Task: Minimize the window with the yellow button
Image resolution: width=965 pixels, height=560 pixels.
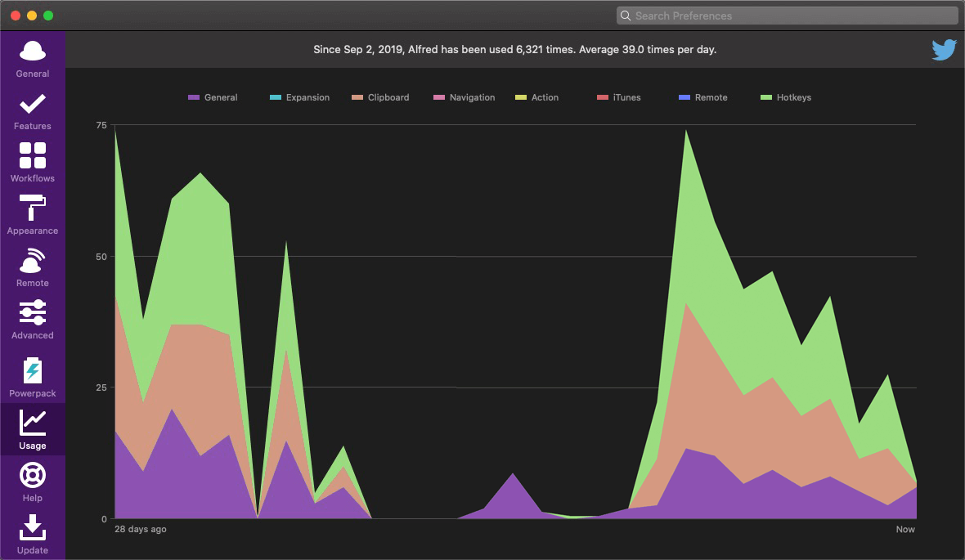Action: click(x=32, y=16)
